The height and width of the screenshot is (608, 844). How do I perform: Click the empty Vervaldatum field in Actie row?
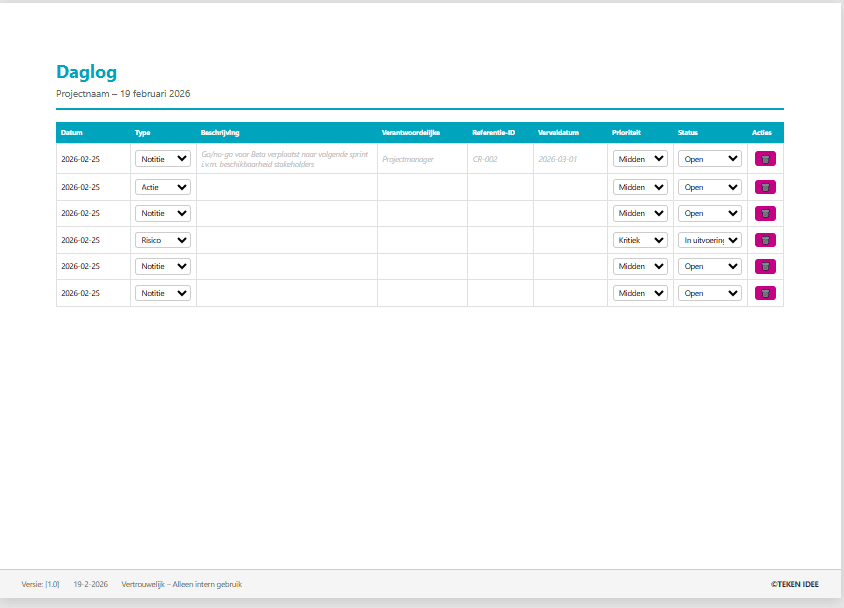pyautogui.click(x=570, y=187)
